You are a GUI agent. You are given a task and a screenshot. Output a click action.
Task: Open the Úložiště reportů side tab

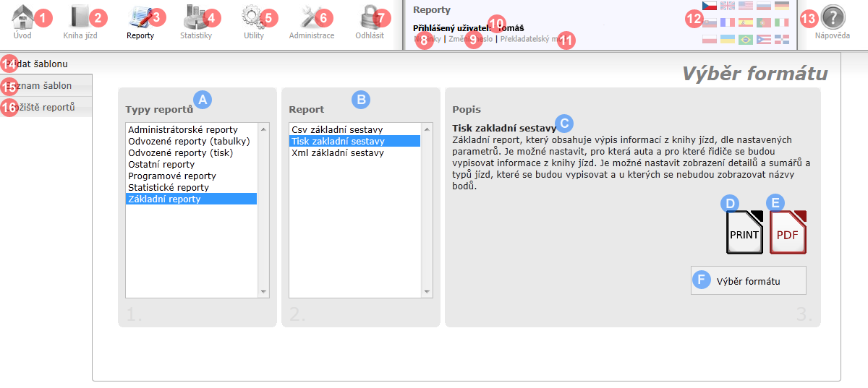coord(46,107)
